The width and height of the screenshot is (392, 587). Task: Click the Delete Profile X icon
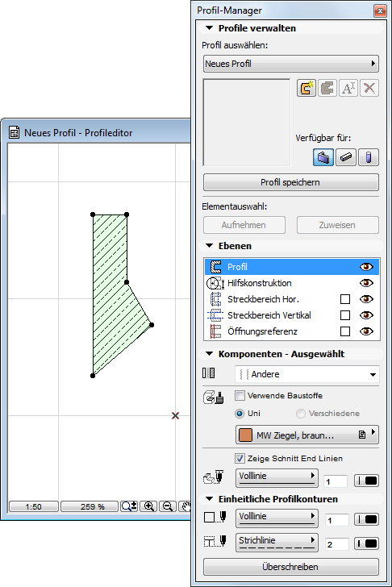click(x=369, y=89)
